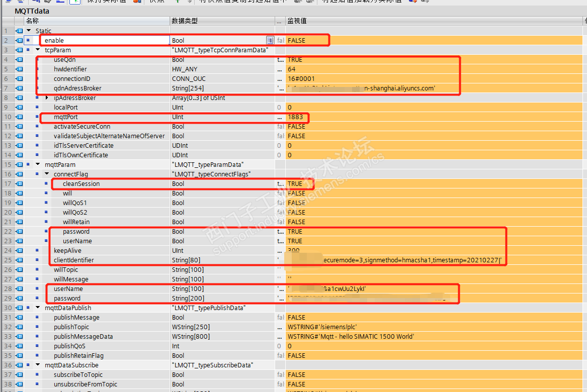The image size is (587, 392).
Task: Click the MQTTdata block title
Action: (x=32, y=11)
